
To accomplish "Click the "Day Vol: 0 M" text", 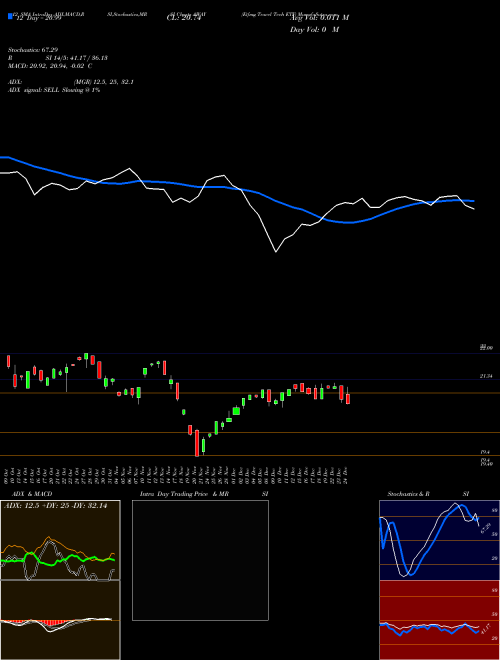I will coord(314,30).
